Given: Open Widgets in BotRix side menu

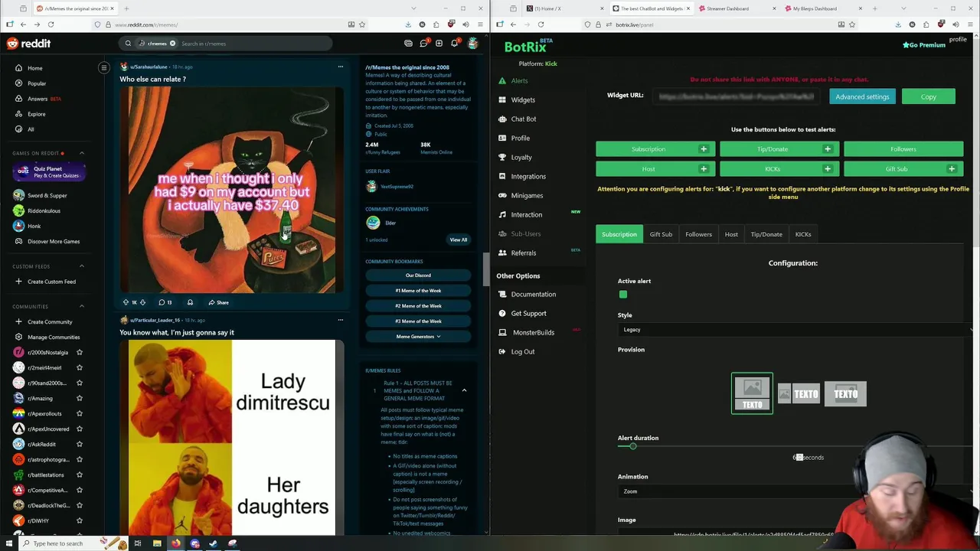Looking at the screenshot, I should [523, 99].
